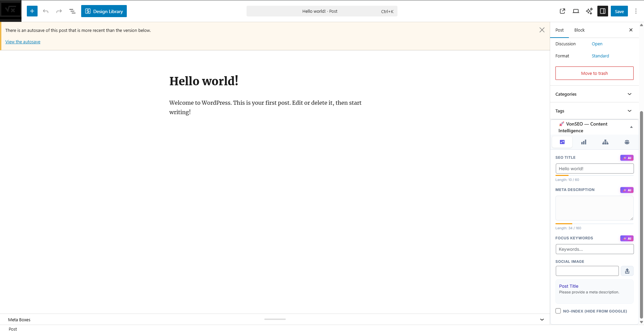Open the block inserter plus button
Screen dimensions: 644x333
coord(32,11)
